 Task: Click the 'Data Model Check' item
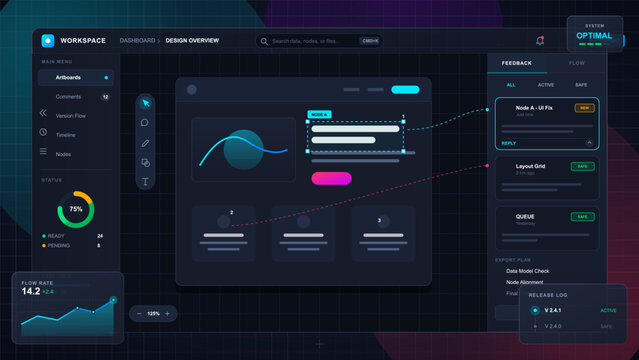pos(527,271)
